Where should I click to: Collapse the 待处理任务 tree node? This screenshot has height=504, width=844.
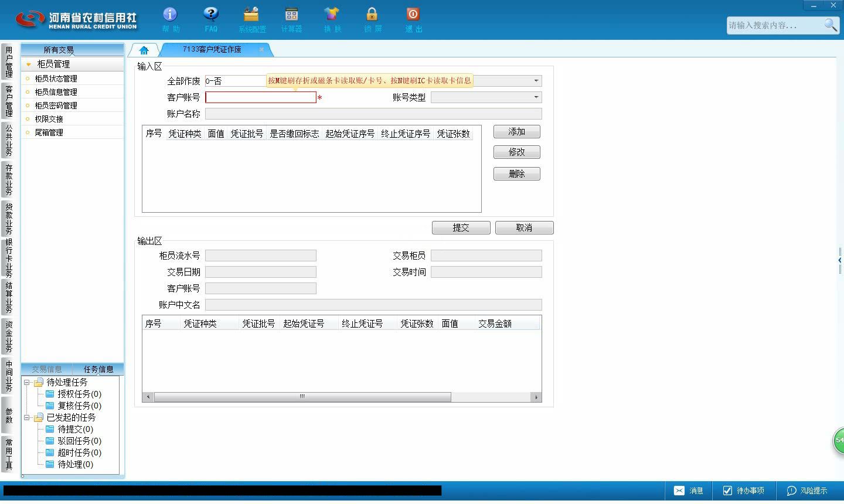(26, 383)
